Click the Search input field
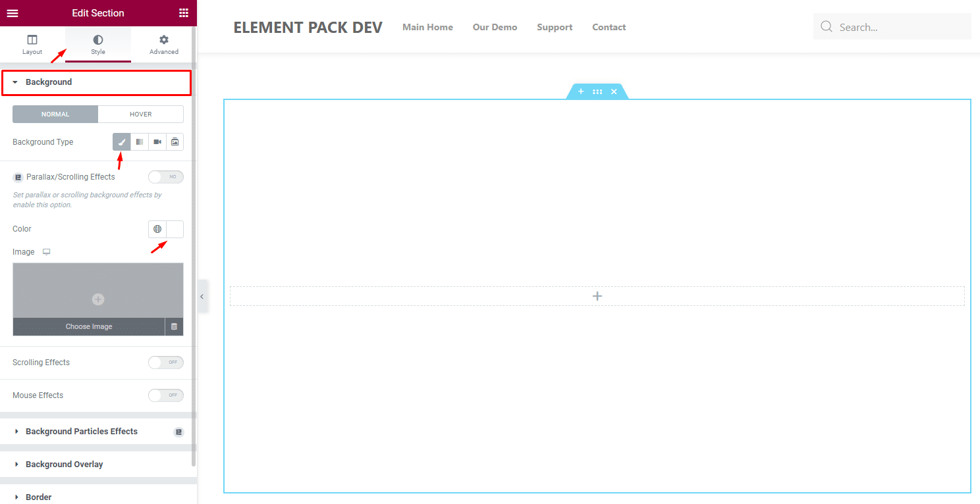The height and width of the screenshot is (504, 980). tap(900, 27)
